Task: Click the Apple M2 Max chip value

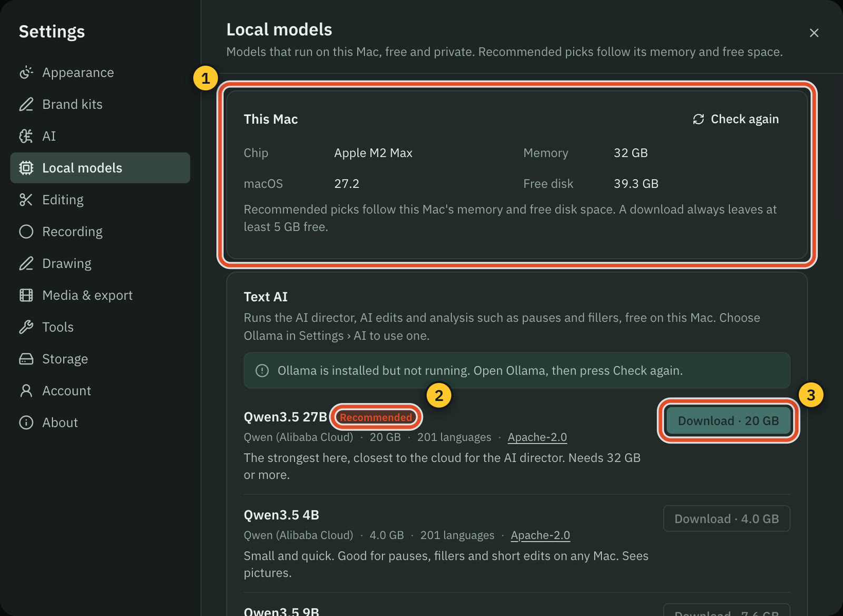Action: click(x=373, y=153)
